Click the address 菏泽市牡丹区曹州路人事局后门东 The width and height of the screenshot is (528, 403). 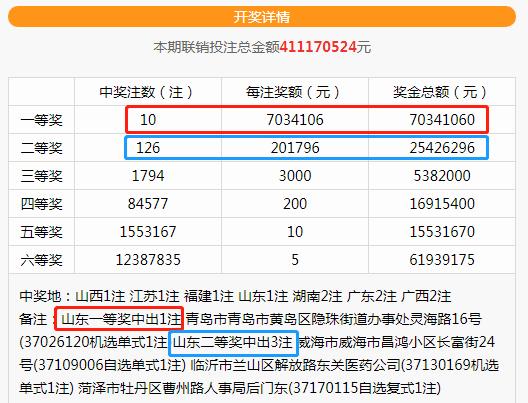point(183,388)
